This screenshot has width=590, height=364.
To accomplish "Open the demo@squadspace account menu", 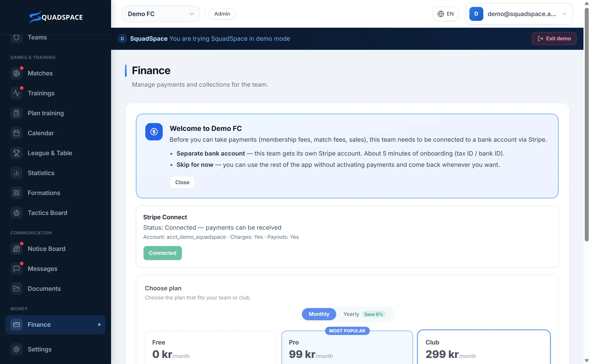I will pyautogui.click(x=519, y=14).
